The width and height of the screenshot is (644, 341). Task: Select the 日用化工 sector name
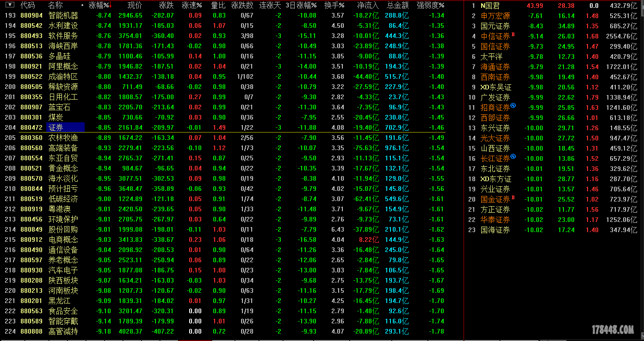(x=63, y=97)
